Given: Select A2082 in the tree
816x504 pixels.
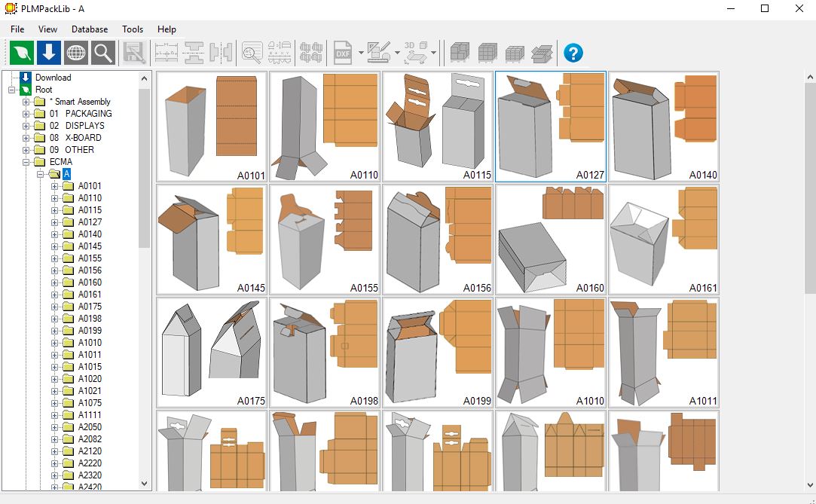Looking at the screenshot, I should [x=90, y=439].
